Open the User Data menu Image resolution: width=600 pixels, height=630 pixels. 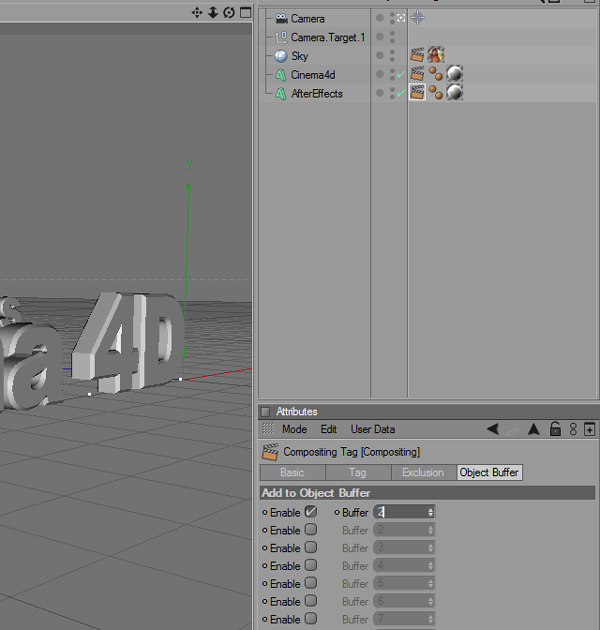[x=373, y=429]
